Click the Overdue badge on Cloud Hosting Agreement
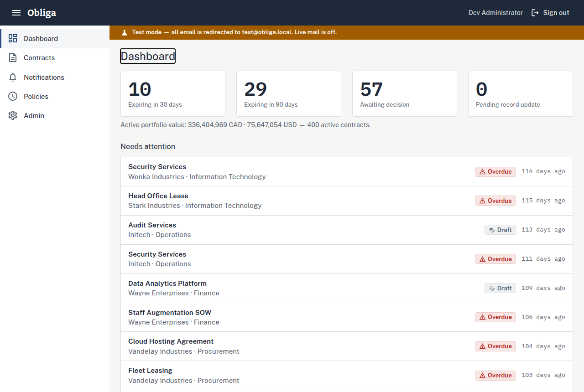This screenshot has height=392, width=584. (x=495, y=346)
